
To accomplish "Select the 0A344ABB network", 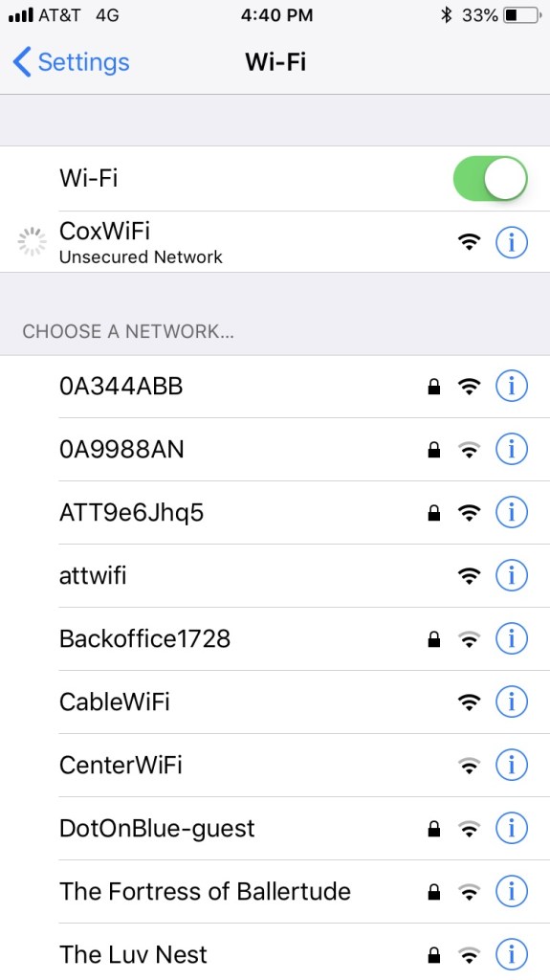I will [x=275, y=387].
